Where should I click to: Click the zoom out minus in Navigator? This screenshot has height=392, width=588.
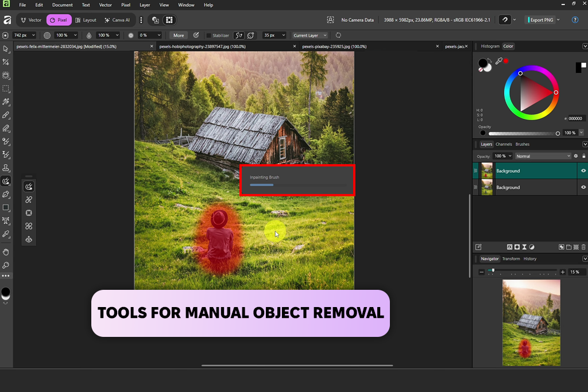coord(482,272)
